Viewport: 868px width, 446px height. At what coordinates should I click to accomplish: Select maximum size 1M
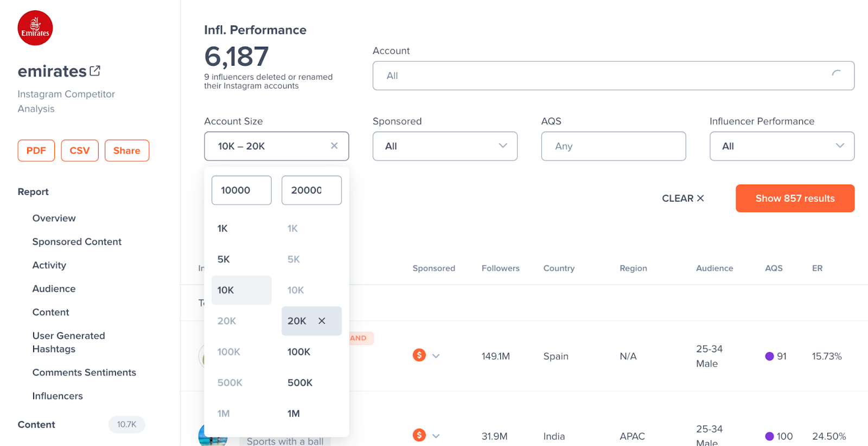(x=311, y=413)
